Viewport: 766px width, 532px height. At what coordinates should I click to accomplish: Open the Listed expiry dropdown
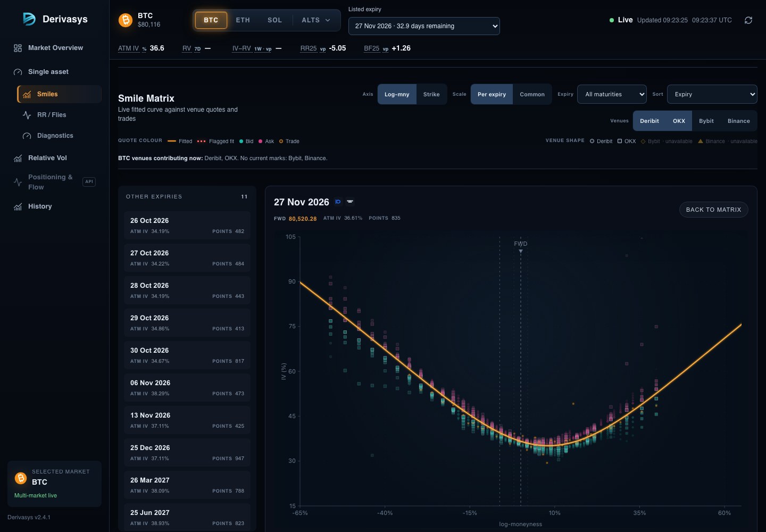(x=424, y=26)
